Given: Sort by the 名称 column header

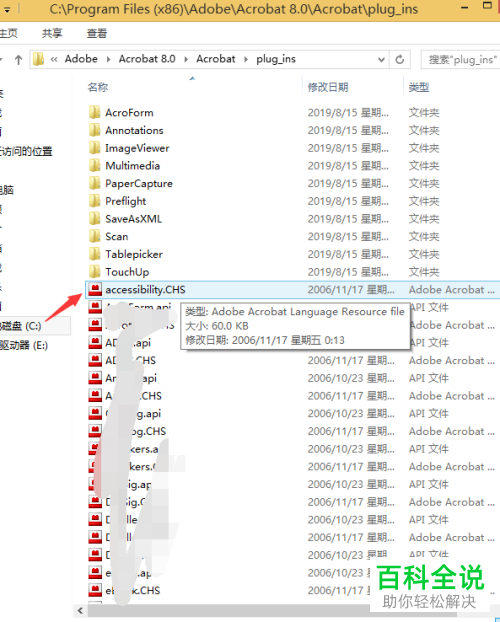Looking at the screenshot, I should (98, 87).
